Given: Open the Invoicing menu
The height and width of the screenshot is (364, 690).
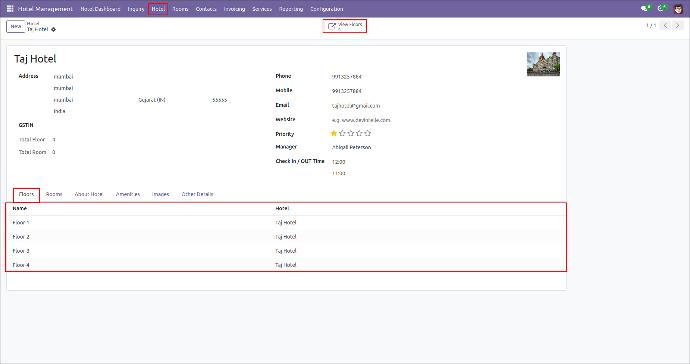Looking at the screenshot, I should pos(234,9).
